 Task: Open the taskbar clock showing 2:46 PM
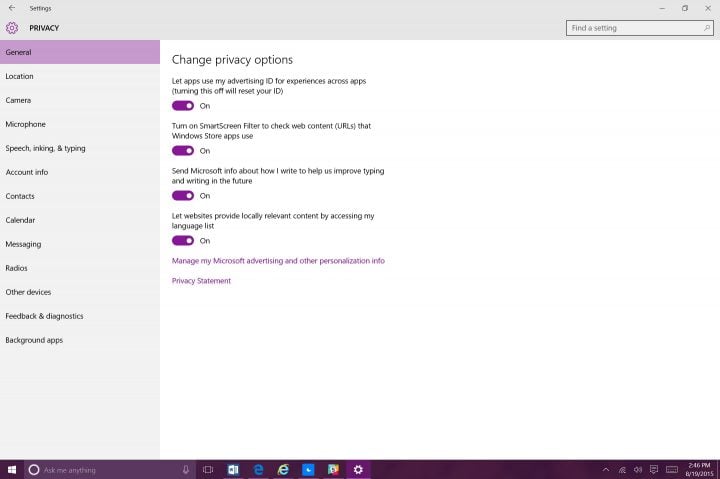pyautogui.click(x=699, y=469)
